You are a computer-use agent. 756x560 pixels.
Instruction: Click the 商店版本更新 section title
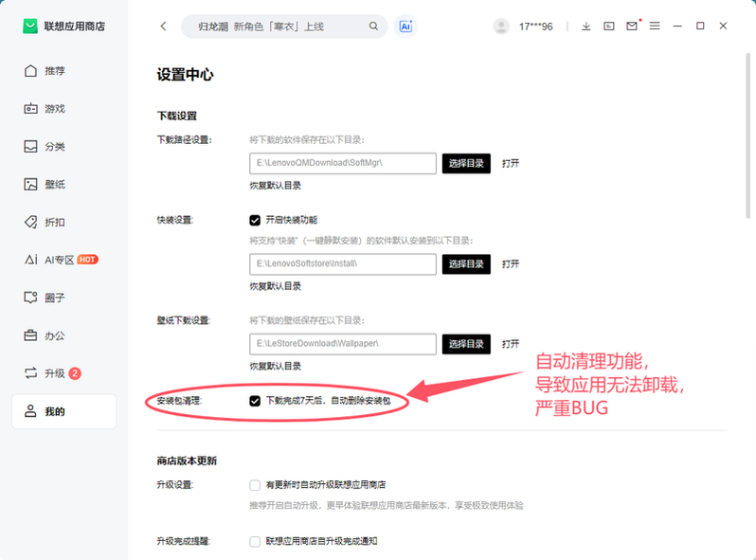[x=187, y=461]
